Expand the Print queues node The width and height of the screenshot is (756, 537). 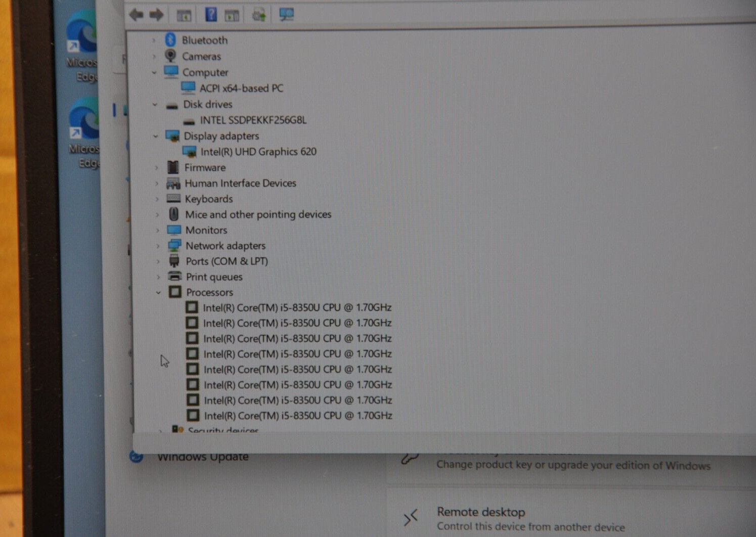pyautogui.click(x=158, y=277)
